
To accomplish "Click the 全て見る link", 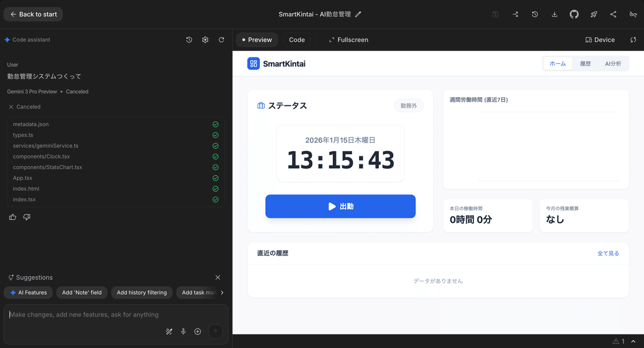I will [x=608, y=252].
